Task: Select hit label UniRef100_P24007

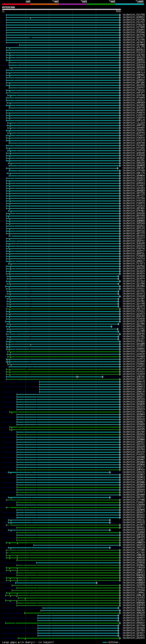Action: tap(134, 135)
